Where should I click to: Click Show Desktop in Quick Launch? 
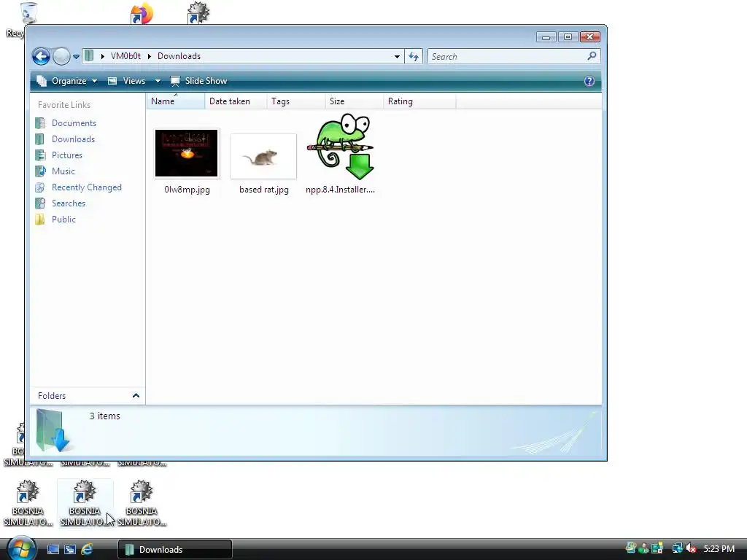53,550
